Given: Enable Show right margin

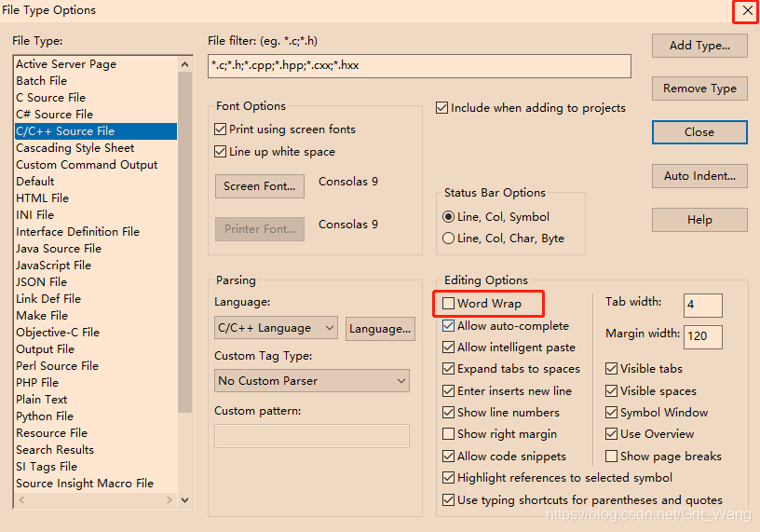Looking at the screenshot, I should tap(448, 433).
